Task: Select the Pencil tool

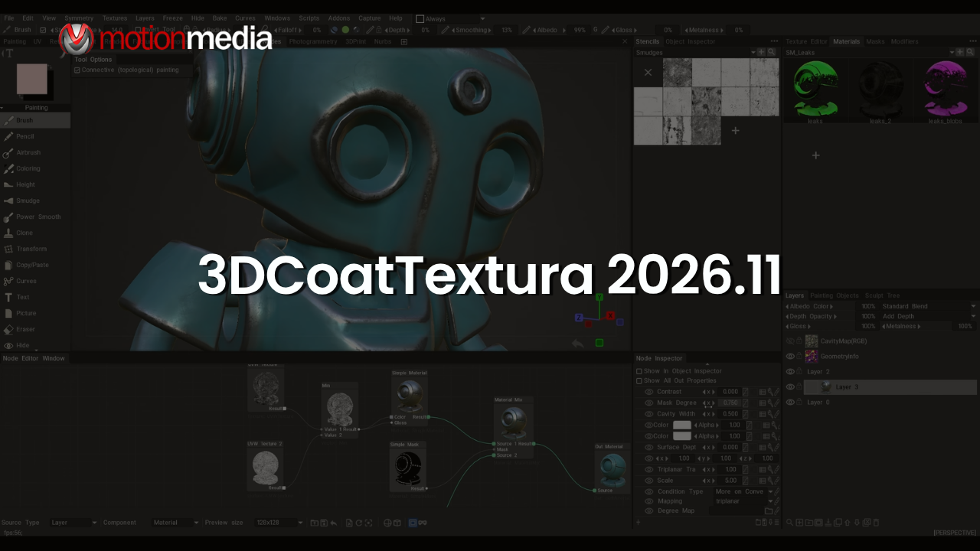Action: coord(35,136)
